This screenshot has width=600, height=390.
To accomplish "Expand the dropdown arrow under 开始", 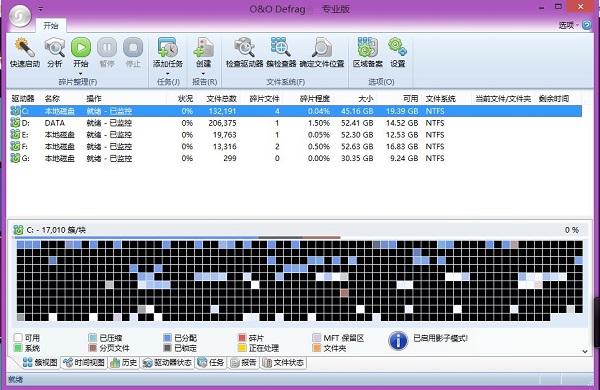I will point(81,73).
